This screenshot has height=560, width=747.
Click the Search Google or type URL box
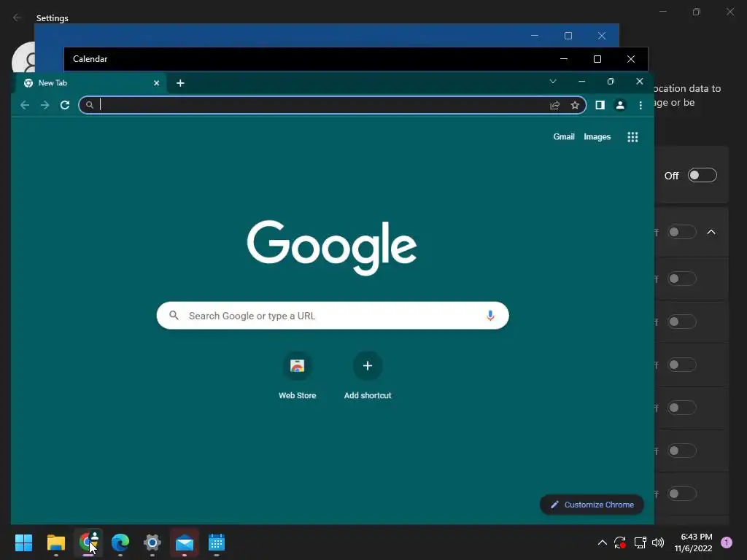(333, 315)
